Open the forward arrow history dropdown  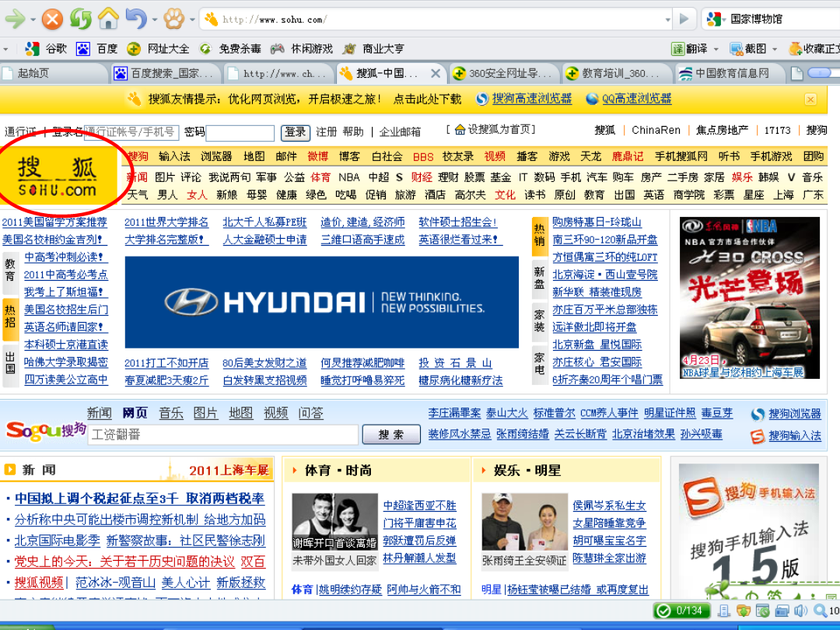(x=33, y=19)
